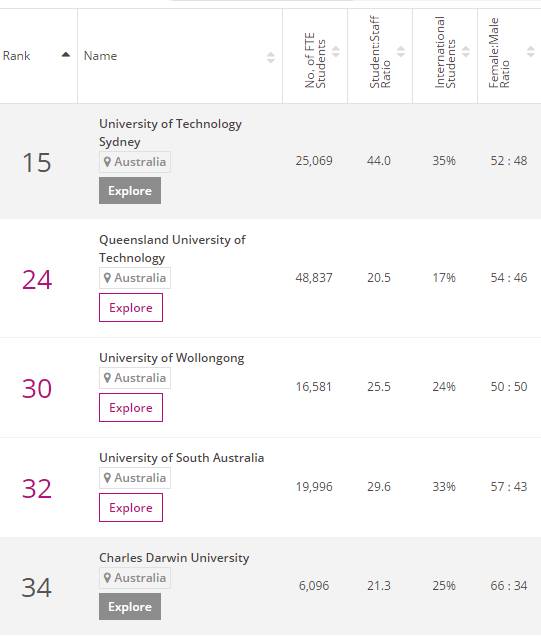541x638 pixels.
Task: Sort by Student:Staff Ratio arrows
Action: point(401,52)
